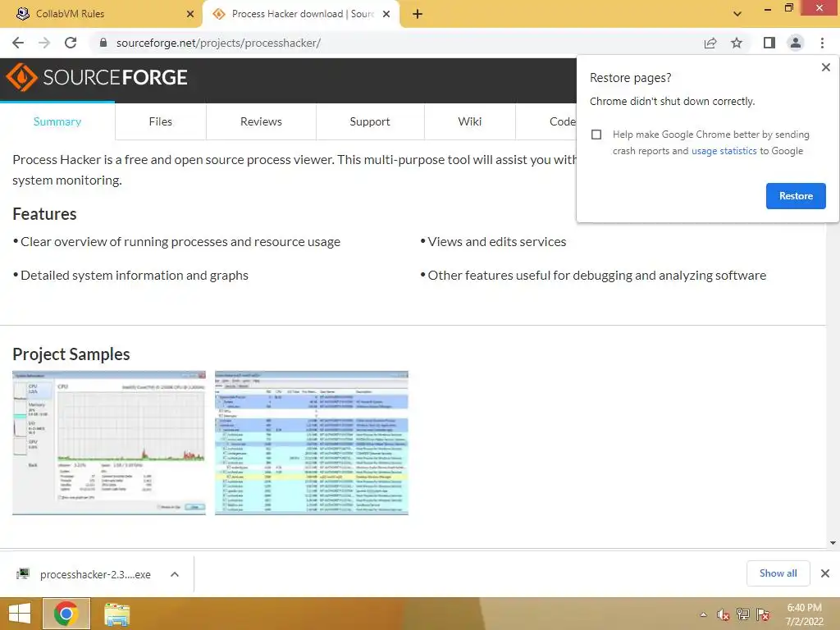Check the send crash reports checkbox

(596, 135)
